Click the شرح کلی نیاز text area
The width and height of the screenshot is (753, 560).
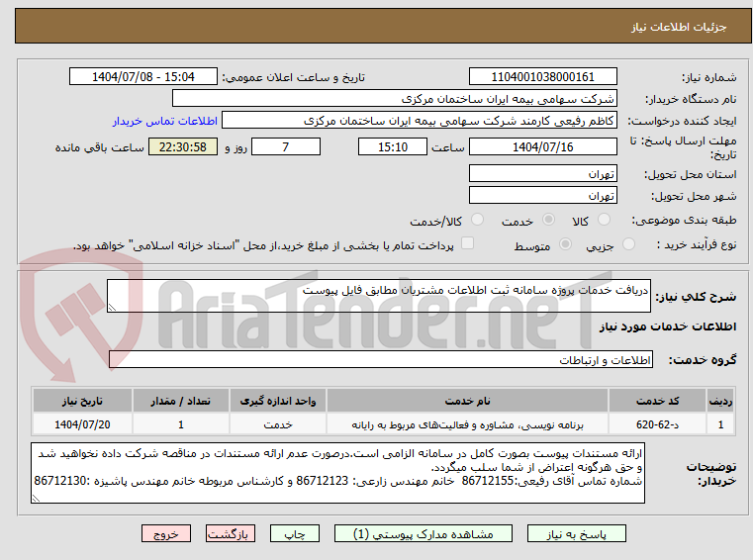pyautogui.click(x=378, y=296)
